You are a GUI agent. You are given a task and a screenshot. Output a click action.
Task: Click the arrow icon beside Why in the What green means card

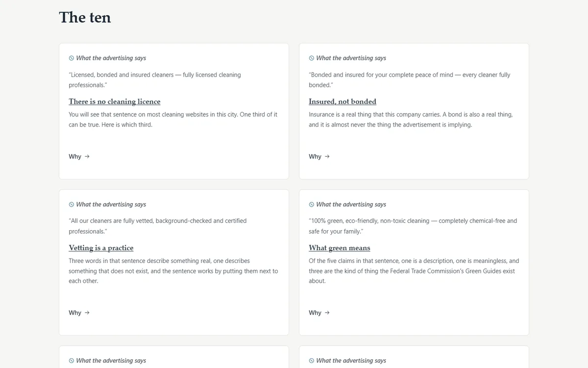click(x=327, y=313)
